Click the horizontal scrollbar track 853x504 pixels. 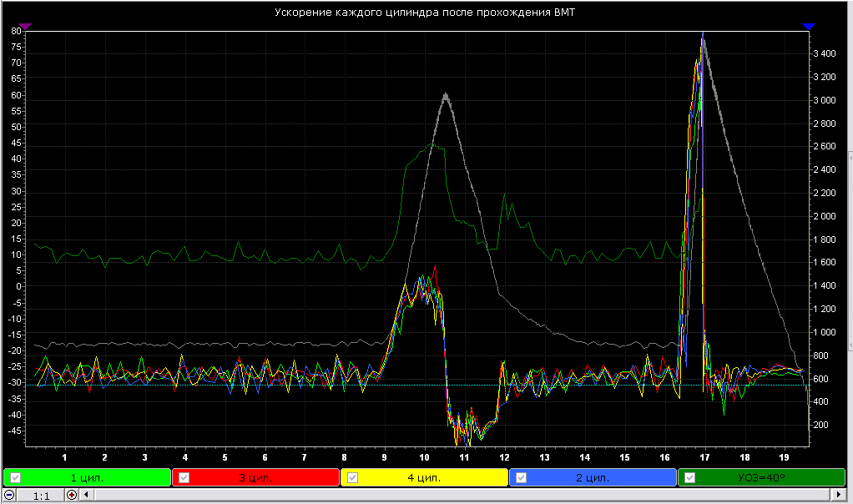click(x=462, y=495)
